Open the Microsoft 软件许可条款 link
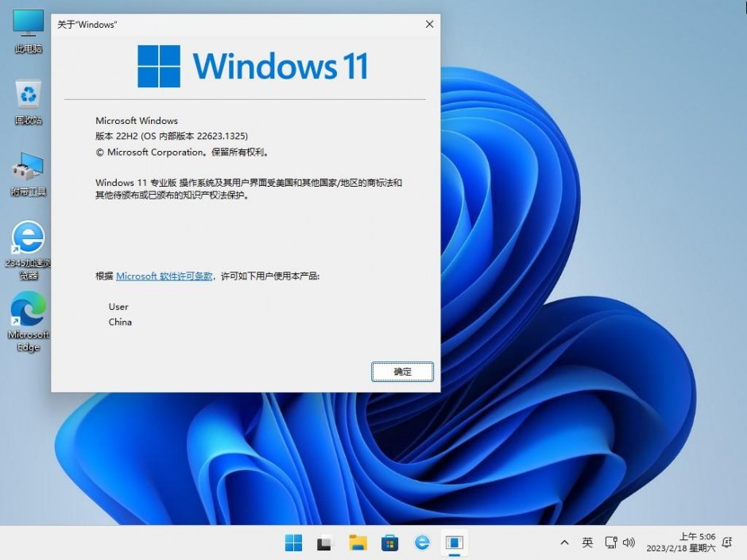This screenshot has height=560, width=747. coord(164,276)
